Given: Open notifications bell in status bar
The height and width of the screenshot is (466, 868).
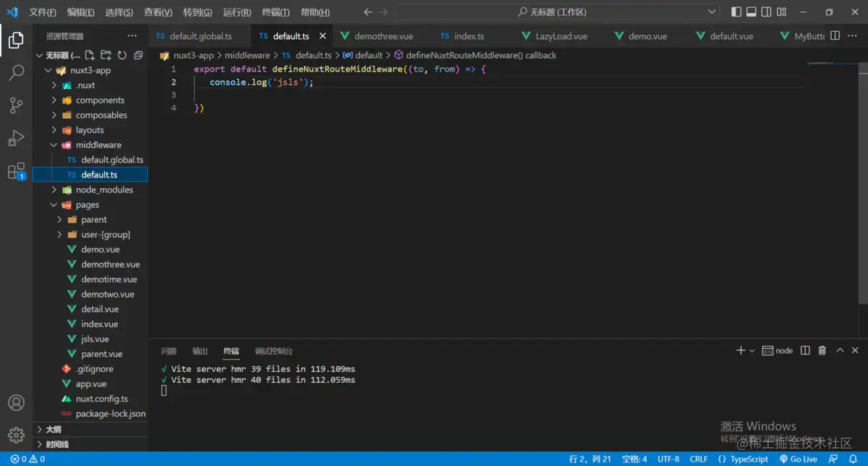Looking at the screenshot, I should click(x=852, y=459).
